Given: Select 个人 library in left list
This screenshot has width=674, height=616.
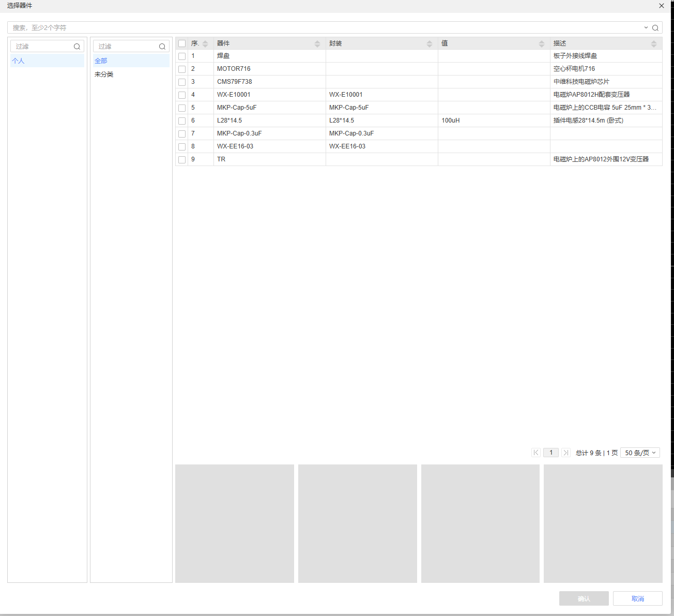Looking at the screenshot, I should (47, 61).
